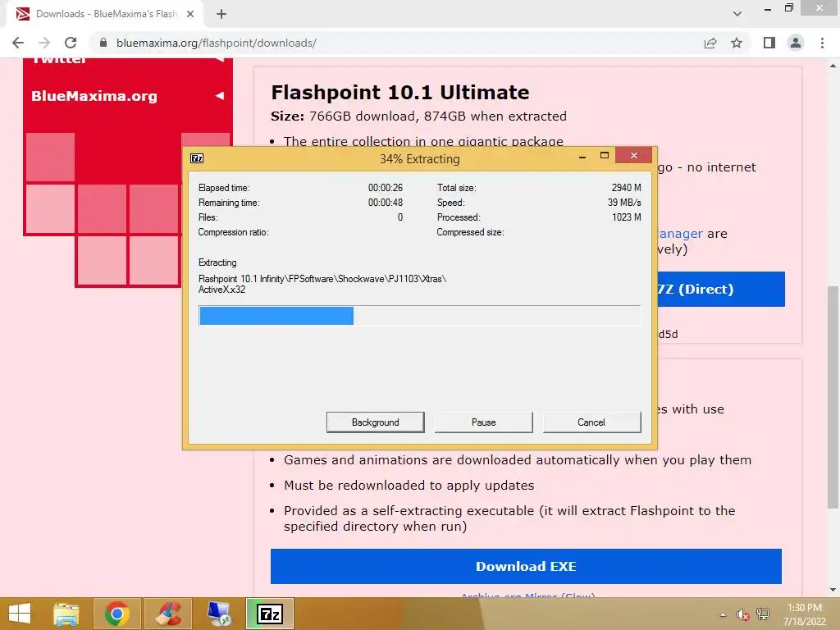Screen dimensions: 840x630
Task: Open File Explorer from taskbar
Action: pos(66,614)
